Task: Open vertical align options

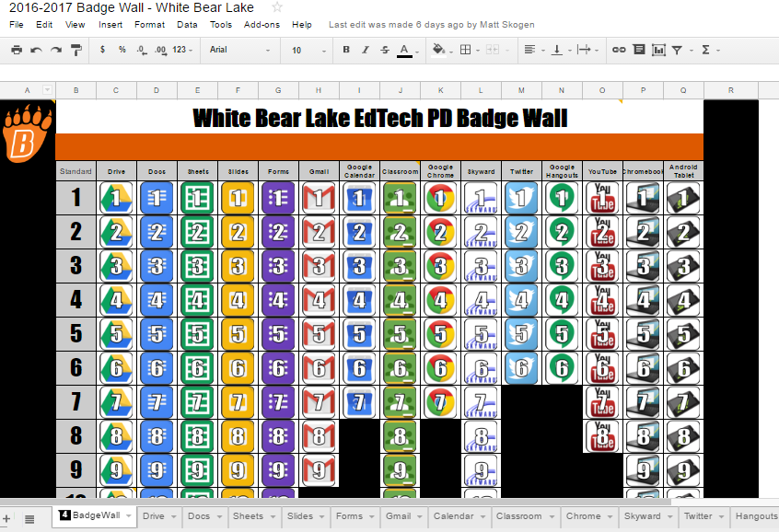Action: point(557,50)
